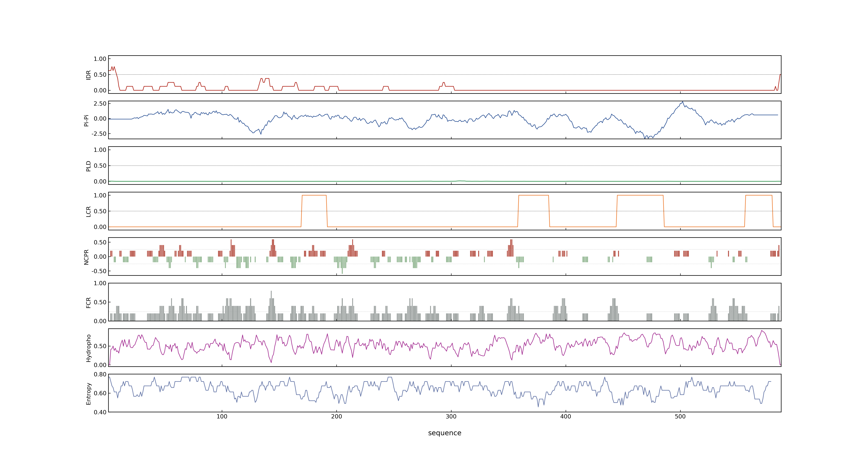Click the Entropy y-axis label
Viewport: 868px width, 463px height.
pyautogui.click(x=88, y=393)
